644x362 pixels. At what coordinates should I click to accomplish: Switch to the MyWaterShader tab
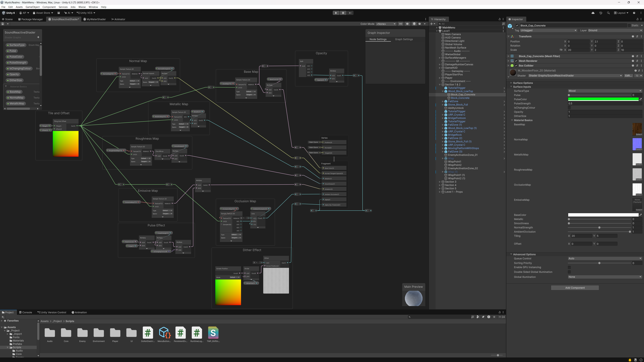(94, 19)
